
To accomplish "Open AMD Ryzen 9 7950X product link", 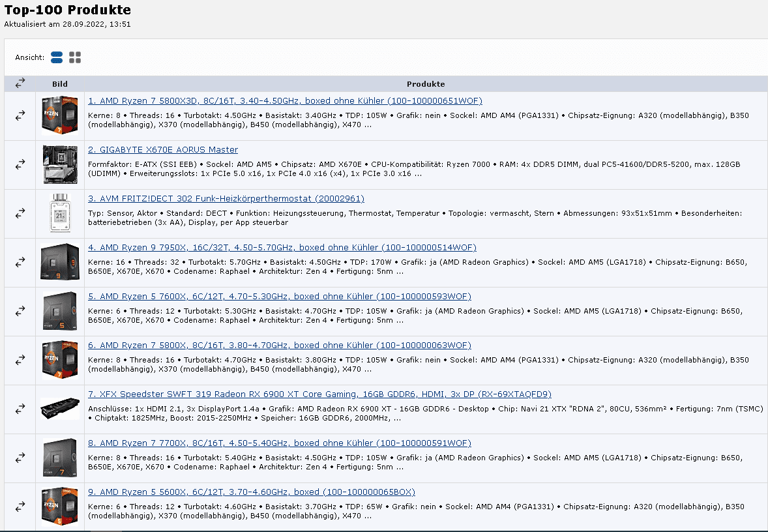I will pos(282,248).
